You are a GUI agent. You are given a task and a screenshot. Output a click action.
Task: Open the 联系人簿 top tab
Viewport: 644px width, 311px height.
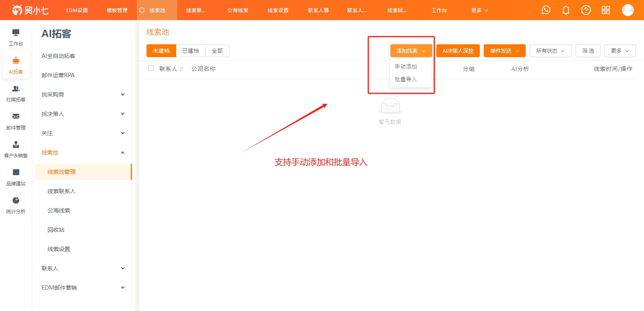pos(318,10)
